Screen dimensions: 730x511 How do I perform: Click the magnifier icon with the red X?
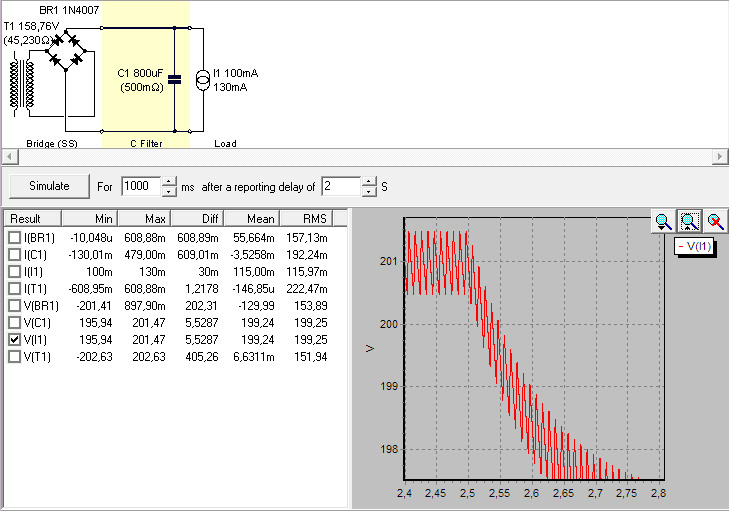point(714,222)
